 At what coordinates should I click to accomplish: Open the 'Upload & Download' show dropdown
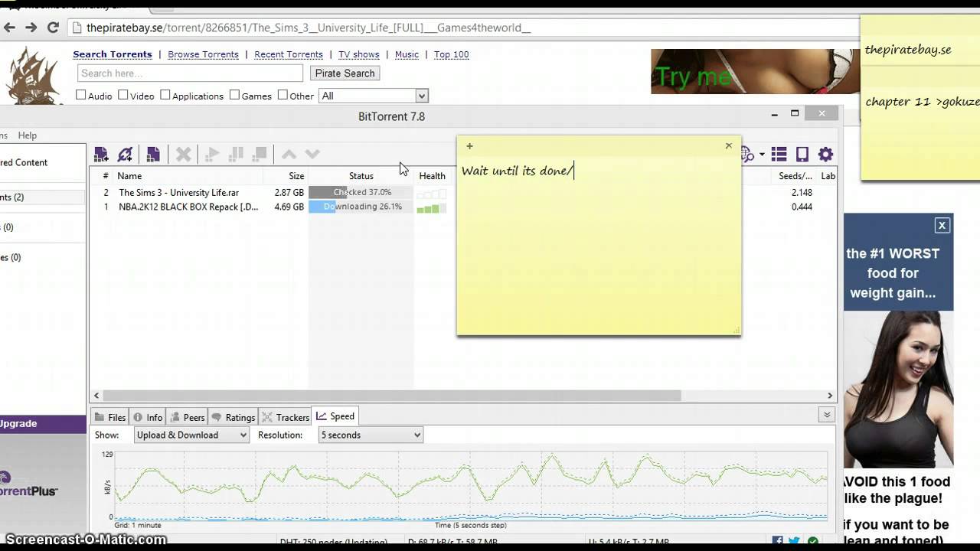(x=191, y=435)
